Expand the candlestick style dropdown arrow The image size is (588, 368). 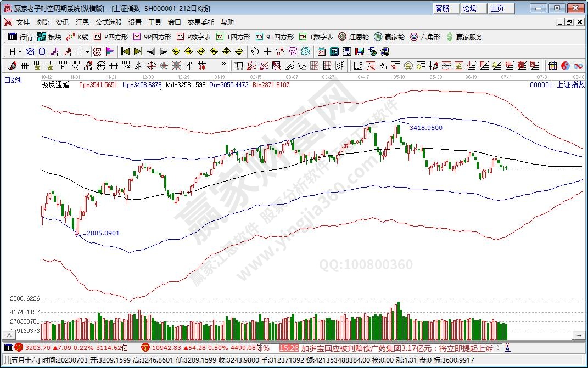[x=88, y=52]
